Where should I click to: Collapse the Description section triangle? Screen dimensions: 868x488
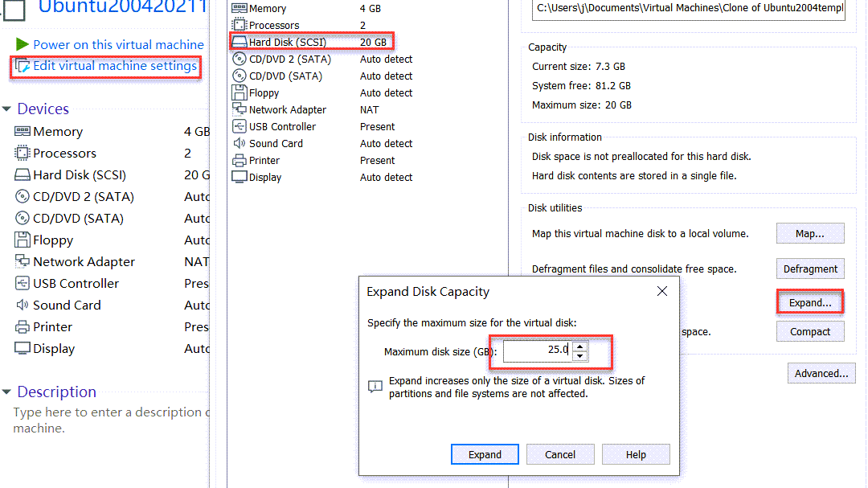6,392
